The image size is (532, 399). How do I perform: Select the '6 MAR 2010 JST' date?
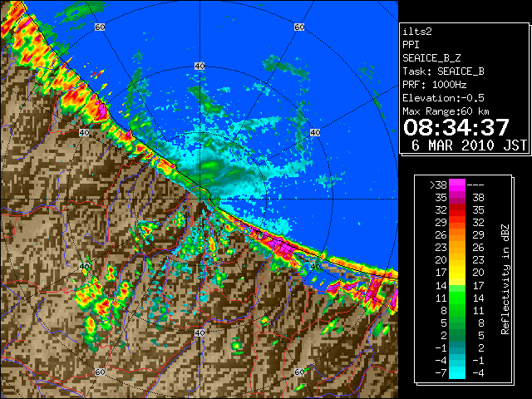coord(469,145)
